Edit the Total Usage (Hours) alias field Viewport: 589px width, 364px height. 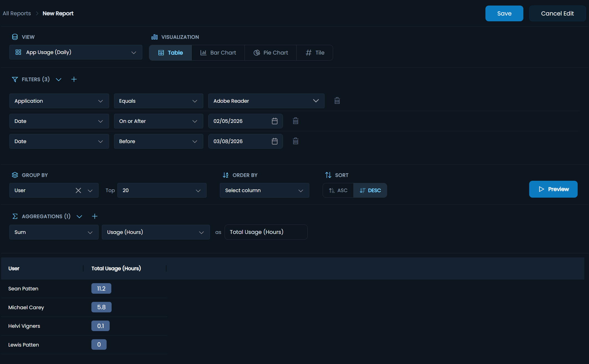point(266,232)
